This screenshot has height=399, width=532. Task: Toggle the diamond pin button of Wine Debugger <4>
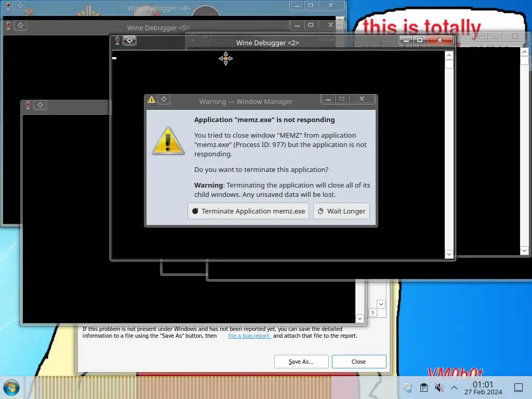click(21, 5)
